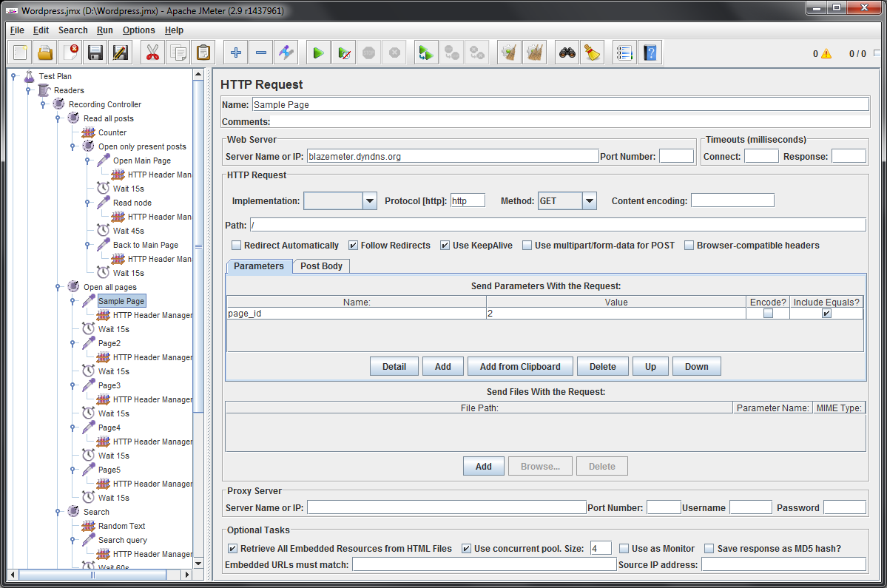Collapse the Read all posts node
887x588 pixels.
pyautogui.click(x=58, y=119)
